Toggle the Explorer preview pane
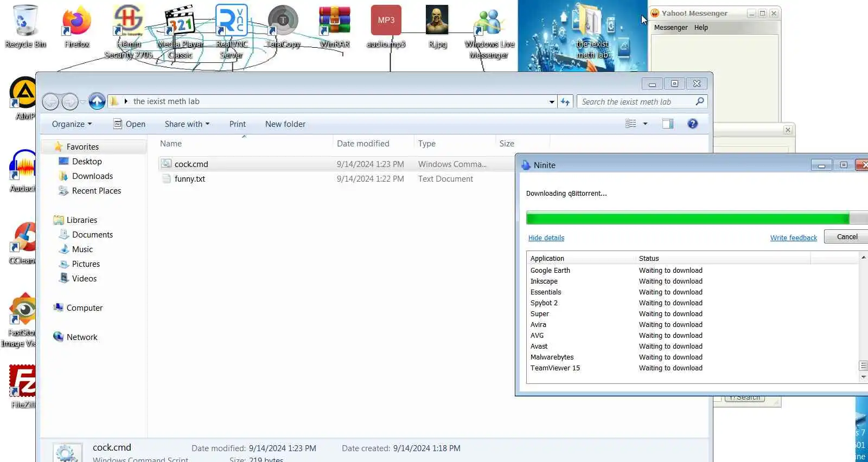The image size is (868, 462). point(668,124)
